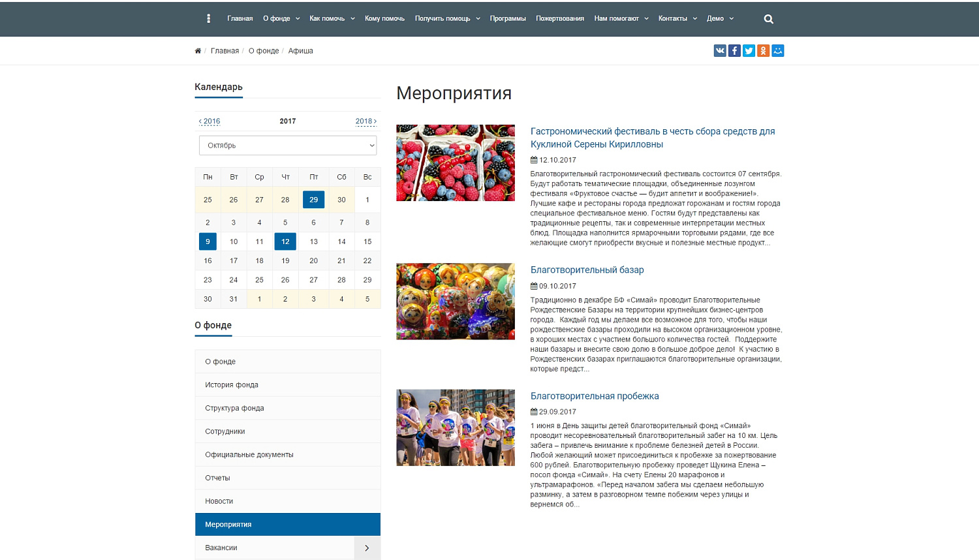Select Программы in the top menu
979x560 pixels.
pyautogui.click(x=508, y=19)
